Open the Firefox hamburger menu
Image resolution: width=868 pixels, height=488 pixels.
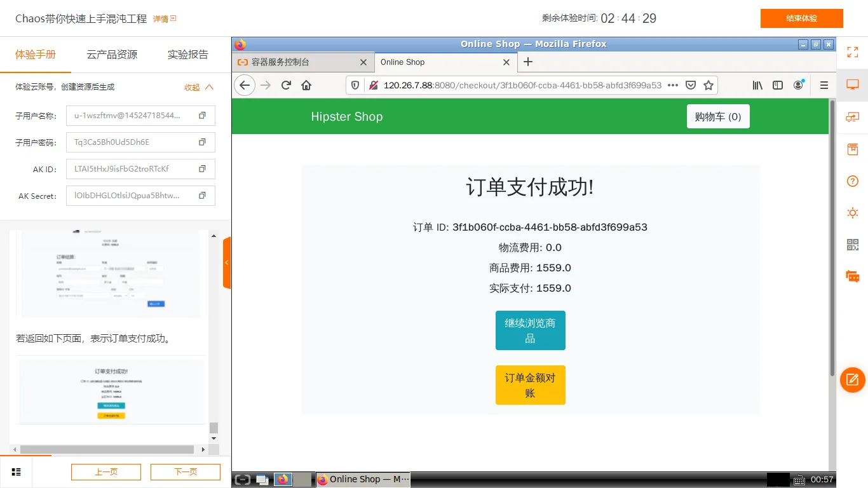[824, 85]
